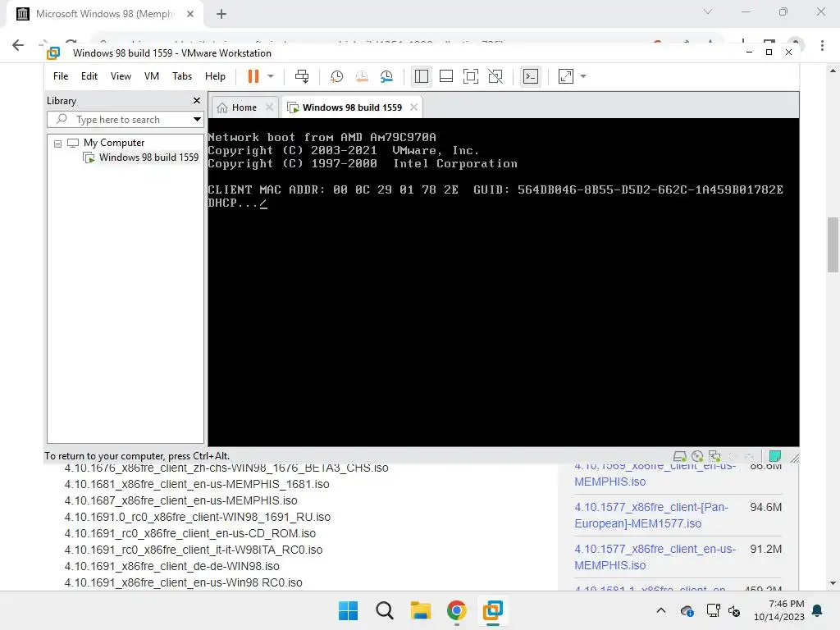Open a new browser tab
The width and height of the screenshot is (840, 630).
221,14
